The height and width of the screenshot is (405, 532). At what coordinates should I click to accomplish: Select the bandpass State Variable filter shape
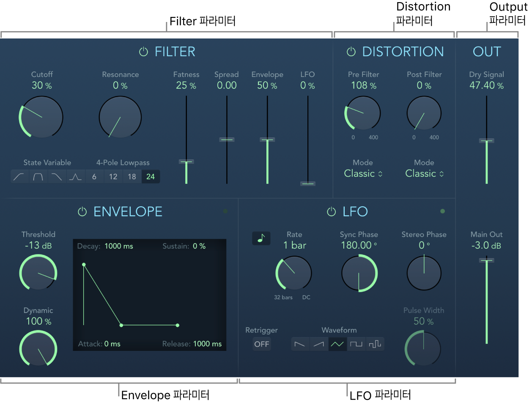(38, 177)
